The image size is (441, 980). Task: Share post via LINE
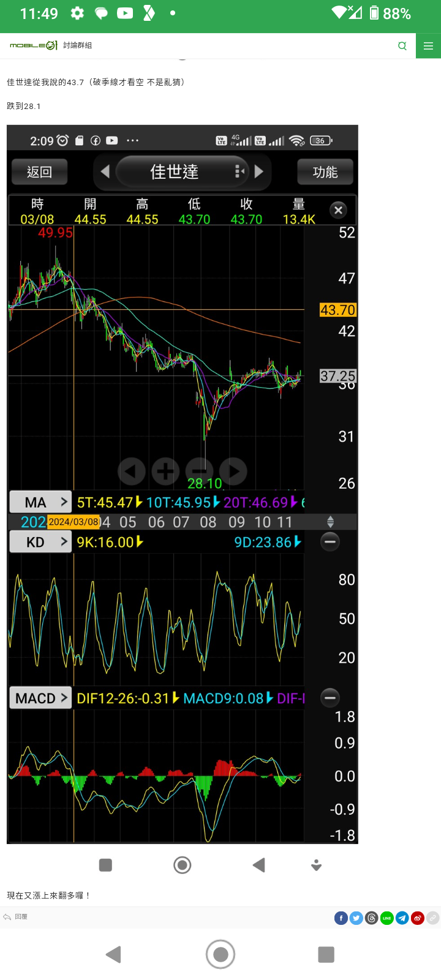coord(387,918)
